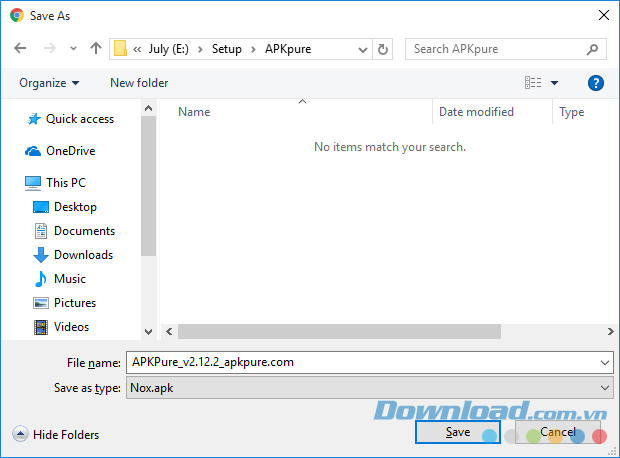
Task: Sort by the Type column header
Action: tap(571, 112)
